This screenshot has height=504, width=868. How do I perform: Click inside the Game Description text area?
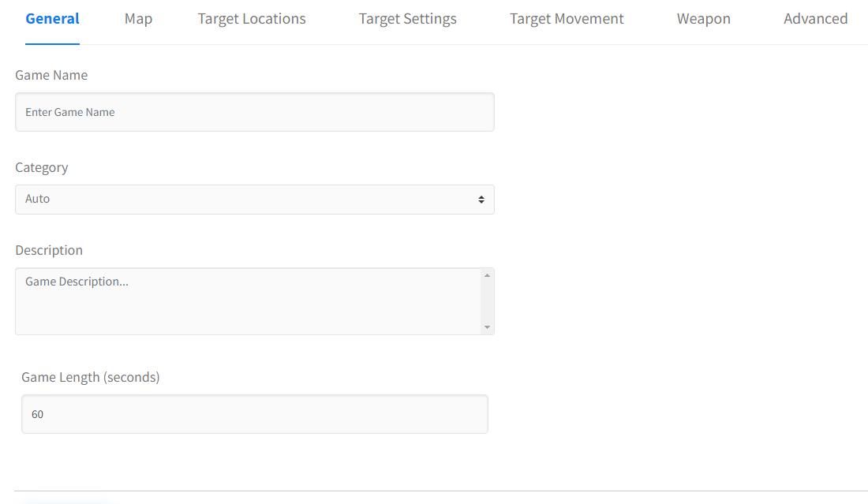click(x=245, y=301)
